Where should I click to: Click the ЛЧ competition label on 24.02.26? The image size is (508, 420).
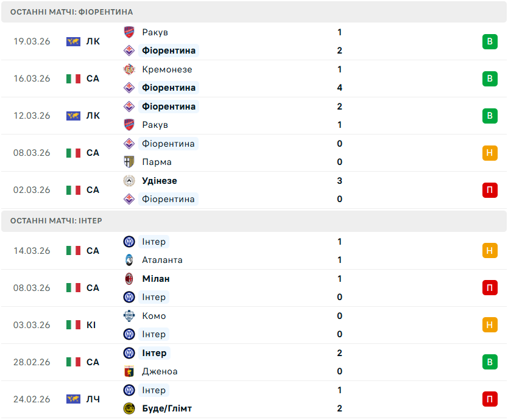[93, 399]
